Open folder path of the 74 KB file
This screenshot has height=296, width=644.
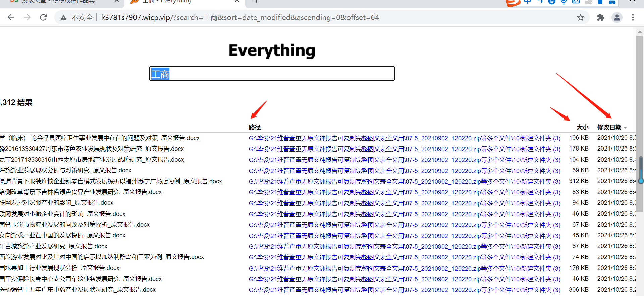(405, 257)
